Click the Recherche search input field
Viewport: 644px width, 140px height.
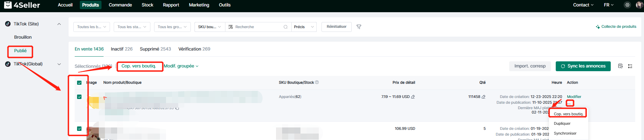tap(257, 27)
